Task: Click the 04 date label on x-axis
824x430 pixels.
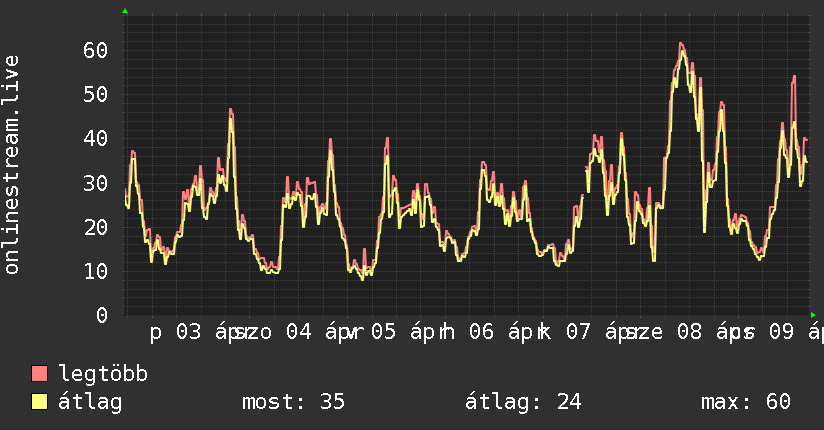Action: (x=298, y=332)
